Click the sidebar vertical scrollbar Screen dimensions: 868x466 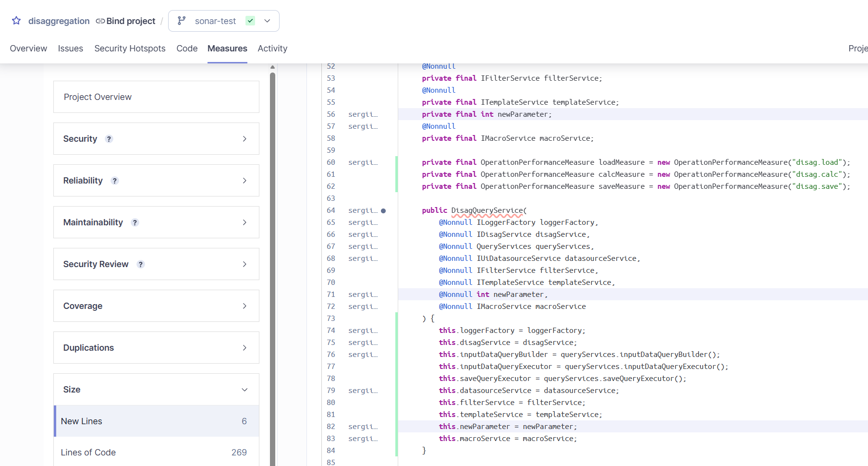tap(272, 264)
